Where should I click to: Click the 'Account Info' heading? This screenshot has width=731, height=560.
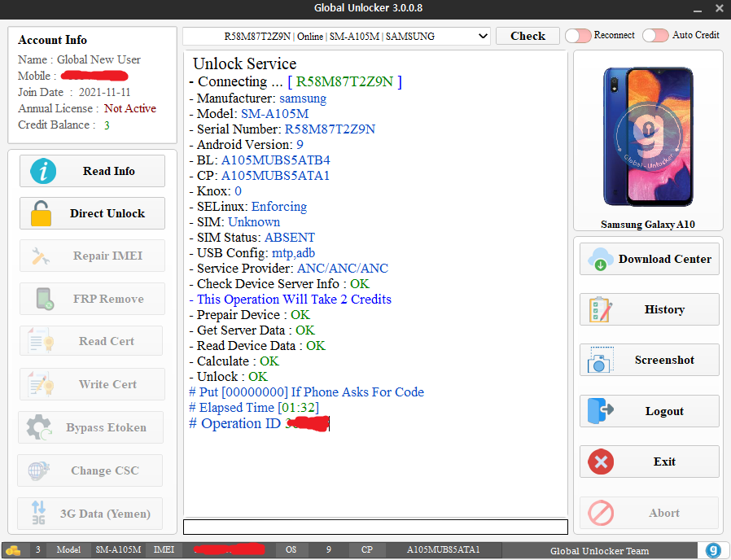(x=52, y=40)
